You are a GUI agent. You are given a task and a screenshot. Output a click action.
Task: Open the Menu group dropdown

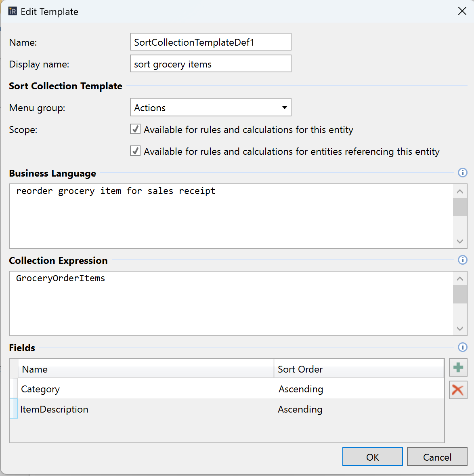point(210,107)
